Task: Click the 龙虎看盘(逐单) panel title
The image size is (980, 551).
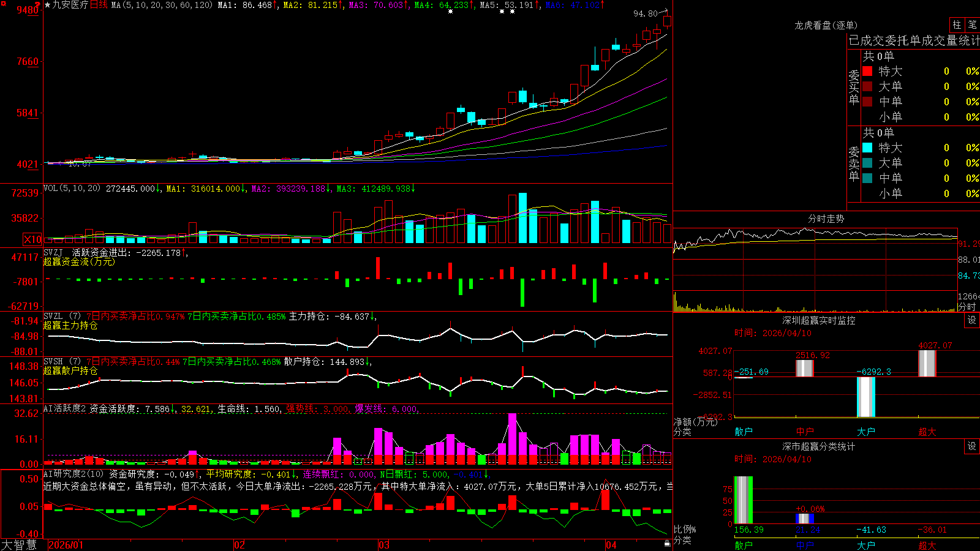Action: coord(826,25)
